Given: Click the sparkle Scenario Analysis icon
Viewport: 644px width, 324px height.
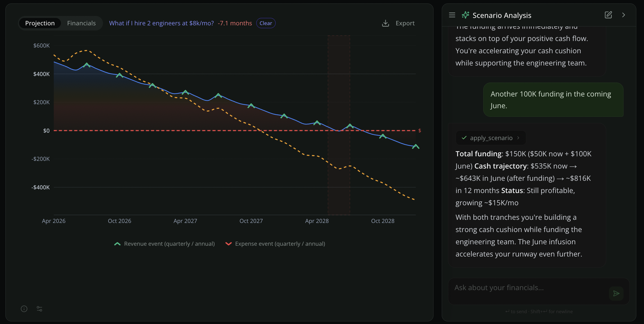Looking at the screenshot, I should pos(465,15).
